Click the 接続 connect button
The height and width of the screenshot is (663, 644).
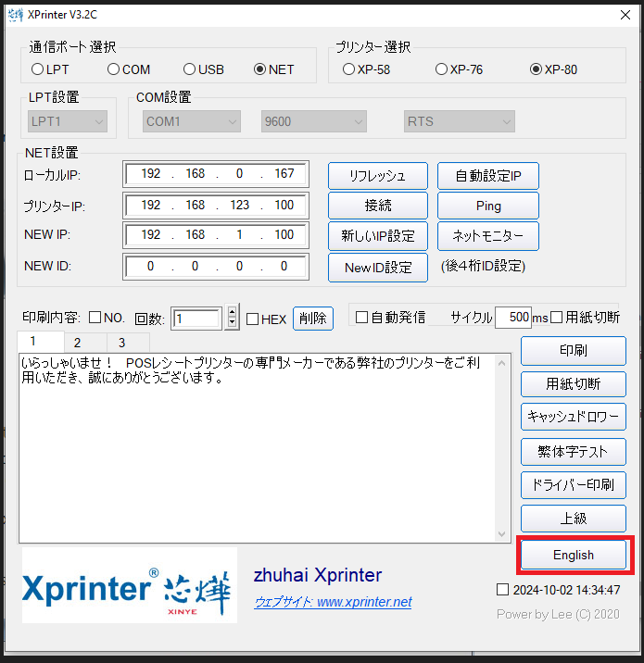pos(378,206)
